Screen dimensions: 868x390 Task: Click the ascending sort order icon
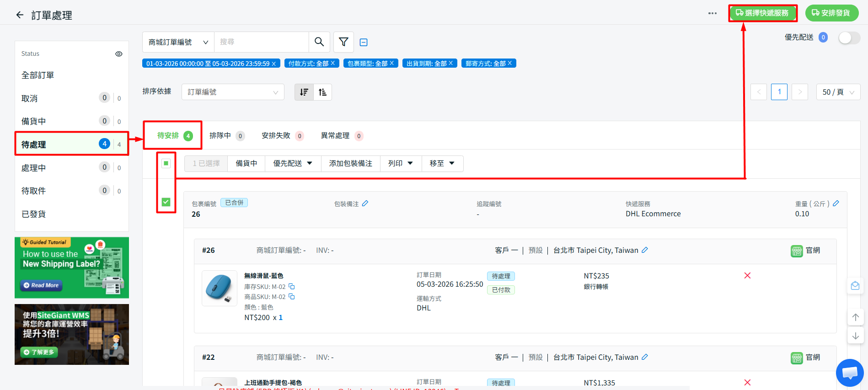coord(322,92)
